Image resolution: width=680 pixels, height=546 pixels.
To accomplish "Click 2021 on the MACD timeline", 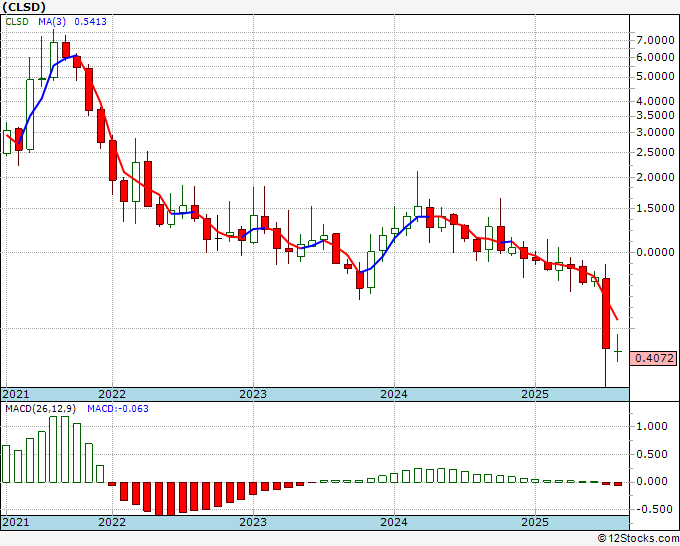I will [16, 522].
